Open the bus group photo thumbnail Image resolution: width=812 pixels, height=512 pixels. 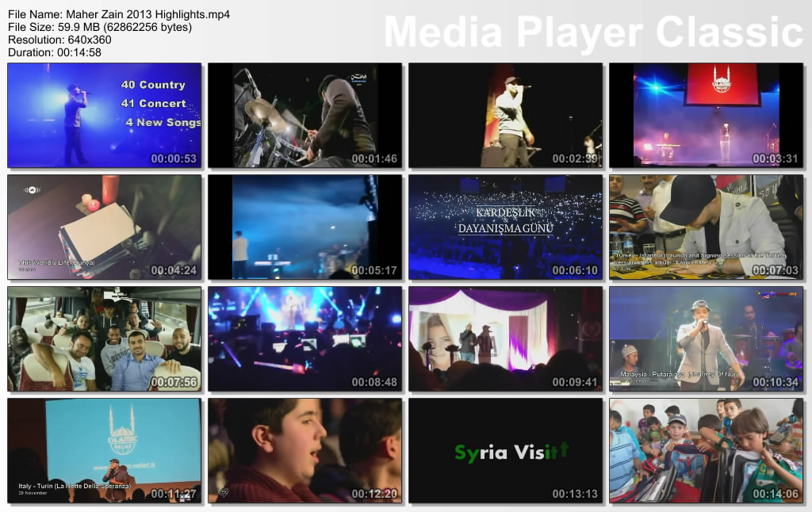[105, 338]
